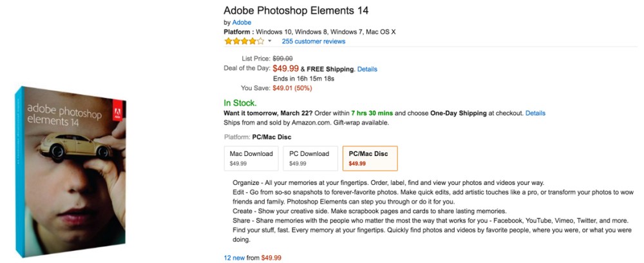
Task: Click the Photoshop Elements 14 box image
Action: 73,171
